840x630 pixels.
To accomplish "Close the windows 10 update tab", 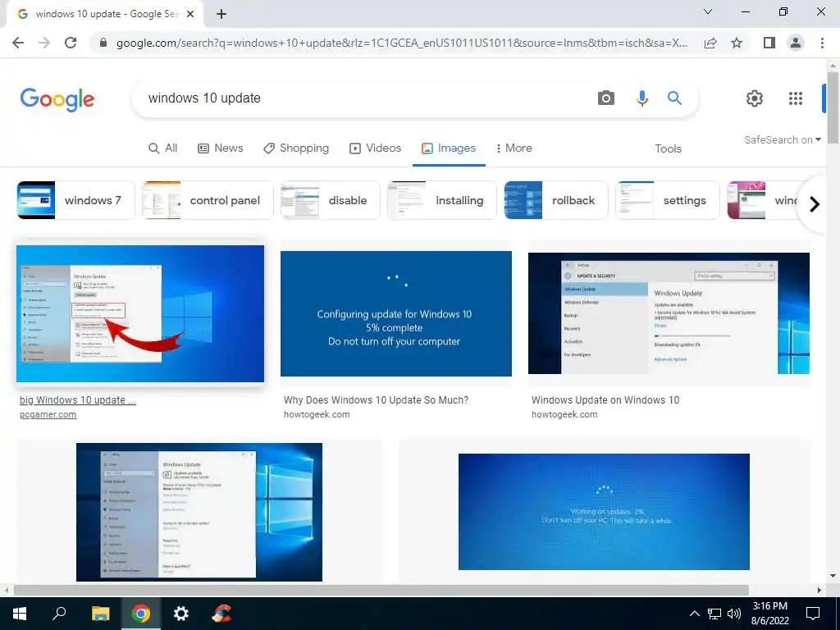I will click(190, 15).
